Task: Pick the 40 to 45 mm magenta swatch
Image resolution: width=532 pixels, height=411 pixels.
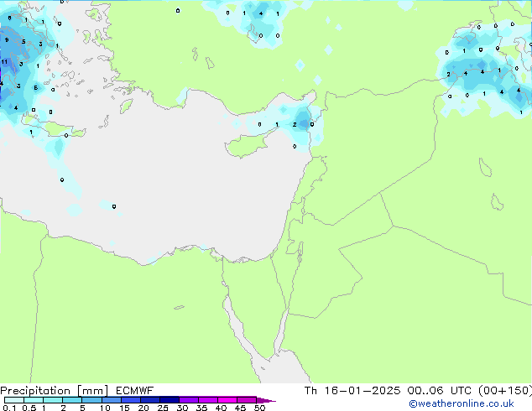Action: click(227, 400)
